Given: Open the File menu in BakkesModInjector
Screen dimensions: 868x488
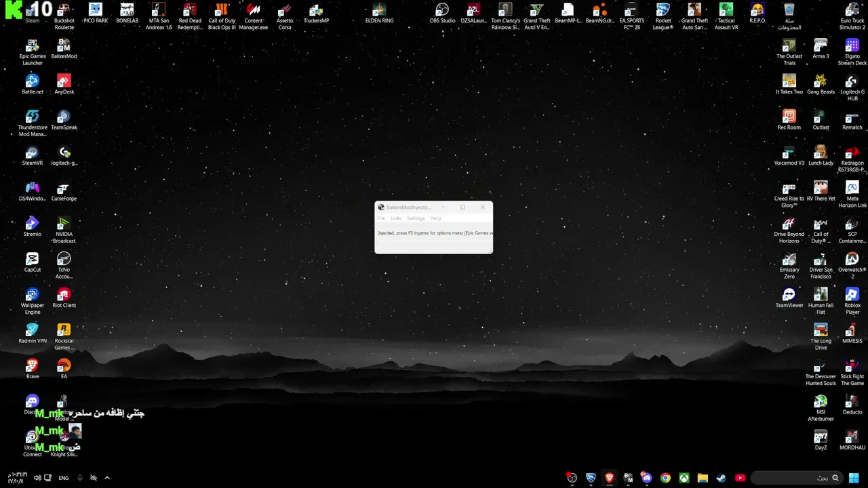Looking at the screenshot, I should (381, 218).
